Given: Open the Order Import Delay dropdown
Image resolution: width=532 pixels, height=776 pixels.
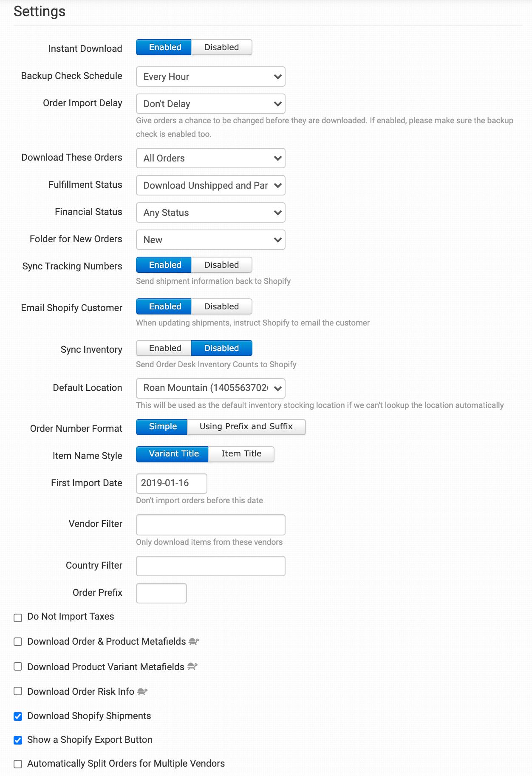Looking at the screenshot, I should 211,104.
